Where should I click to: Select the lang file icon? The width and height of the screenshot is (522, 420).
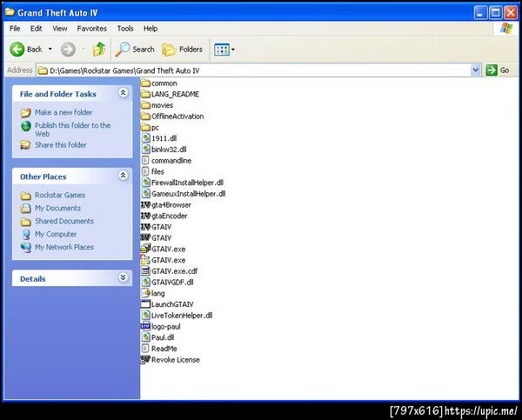[x=145, y=293]
